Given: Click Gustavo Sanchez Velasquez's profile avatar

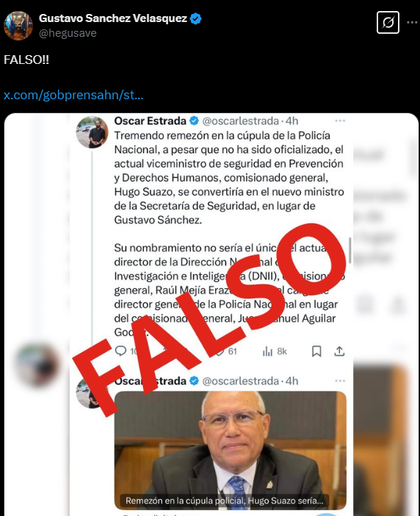Looking at the screenshot, I should pos(18,26).
